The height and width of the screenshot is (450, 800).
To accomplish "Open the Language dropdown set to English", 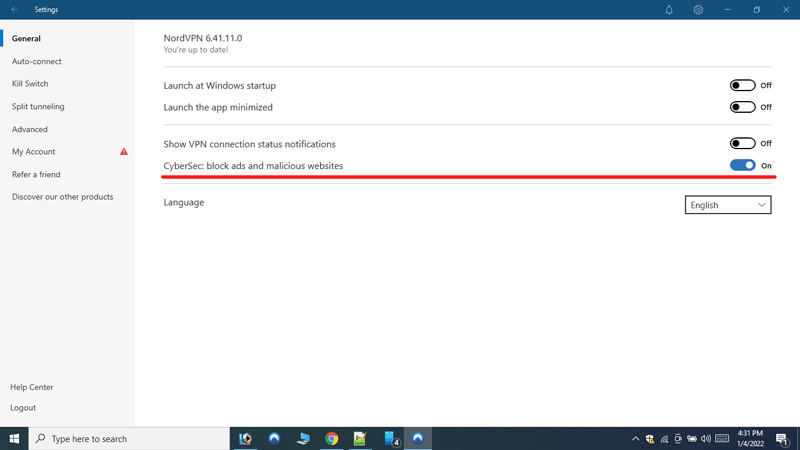I will pos(728,205).
